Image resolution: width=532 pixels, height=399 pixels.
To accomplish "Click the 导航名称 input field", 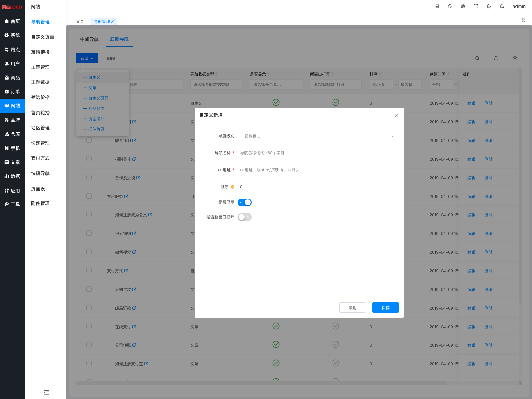I will pyautogui.click(x=317, y=153).
